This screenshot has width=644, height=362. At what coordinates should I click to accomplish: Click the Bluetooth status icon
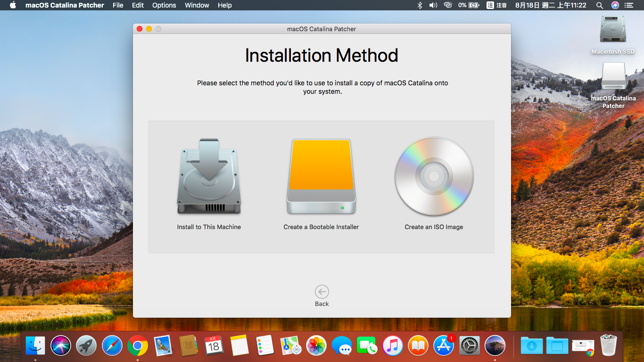pyautogui.click(x=420, y=5)
